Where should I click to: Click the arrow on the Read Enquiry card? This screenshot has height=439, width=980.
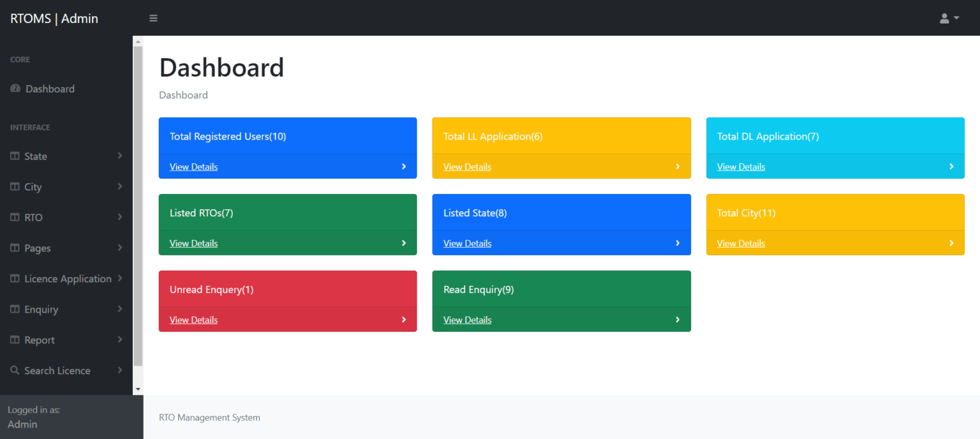pos(678,320)
